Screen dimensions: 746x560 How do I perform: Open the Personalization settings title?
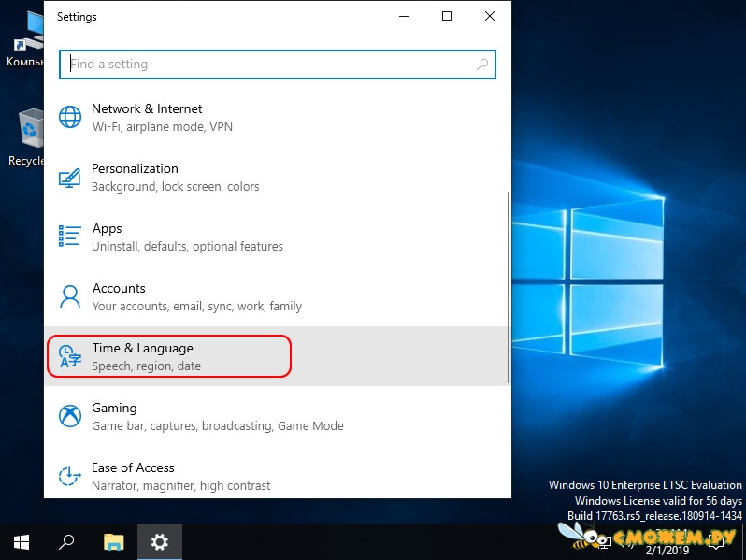pos(135,169)
